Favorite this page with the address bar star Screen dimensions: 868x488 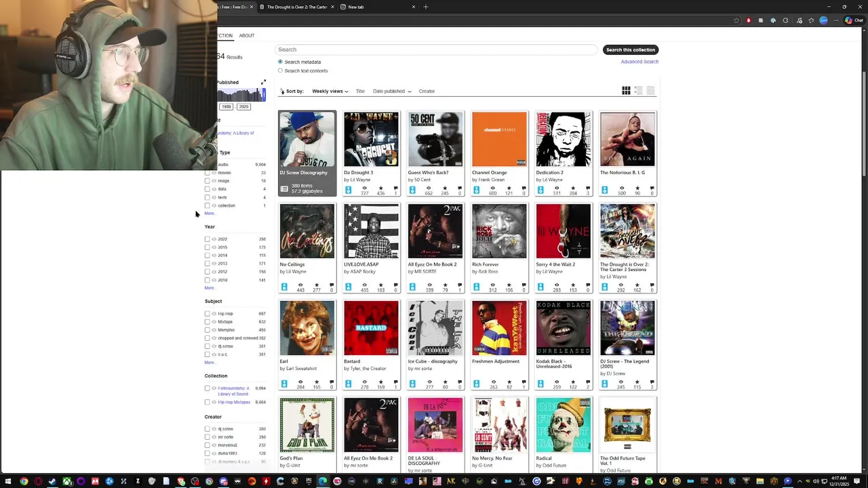736,20
